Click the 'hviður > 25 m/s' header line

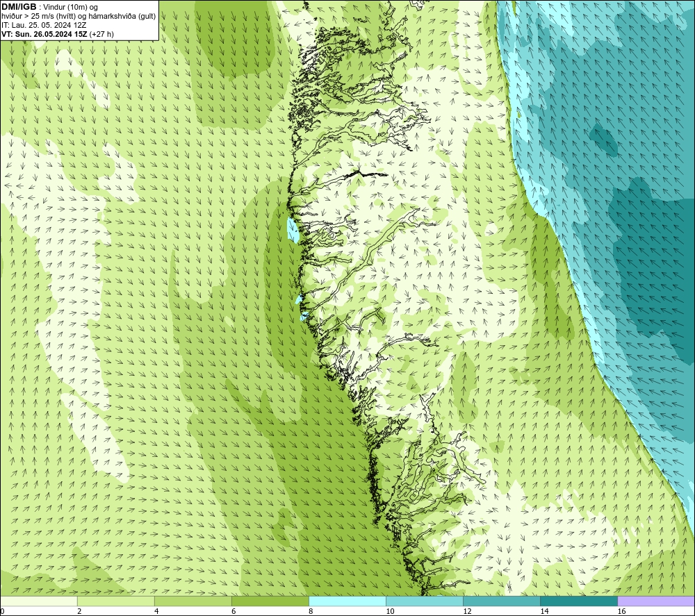point(79,17)
